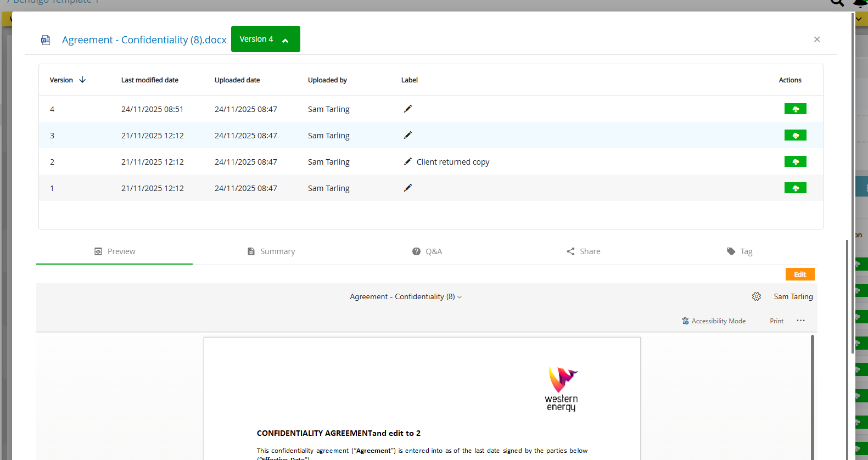The width and height of the screenshot is (868, 460).
Task: Click the Uploaded by column header
Action: point(327,80)
